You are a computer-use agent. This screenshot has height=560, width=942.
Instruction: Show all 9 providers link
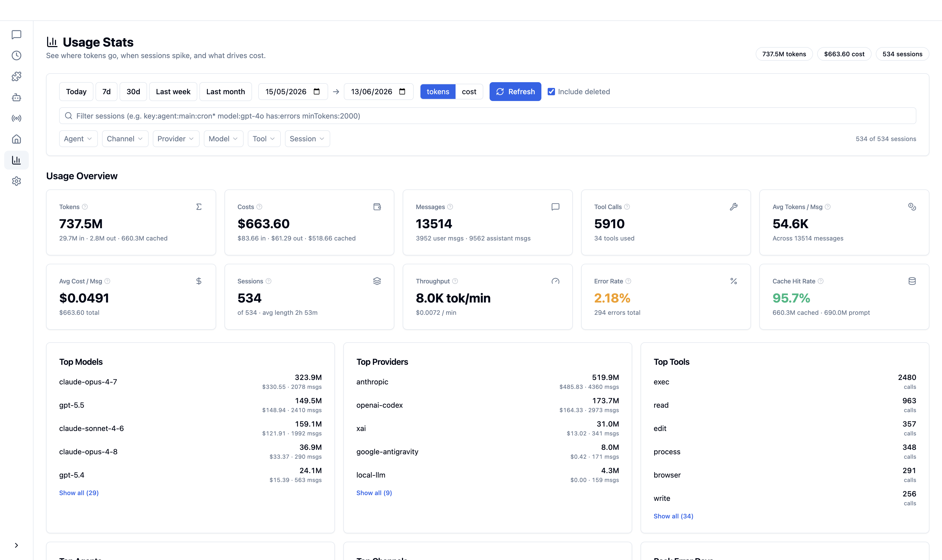374,493
